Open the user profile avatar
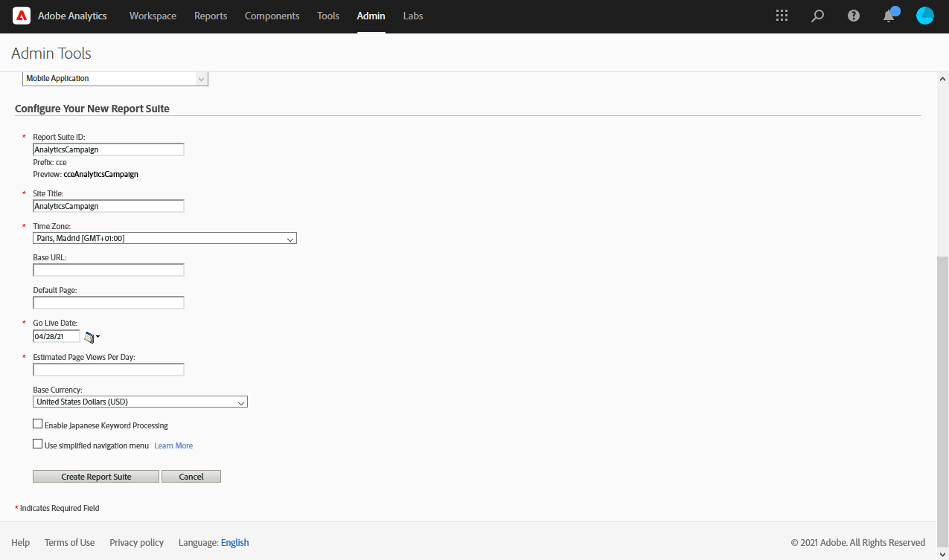This screenshot has height=560, width=949. tap(924, 16)
